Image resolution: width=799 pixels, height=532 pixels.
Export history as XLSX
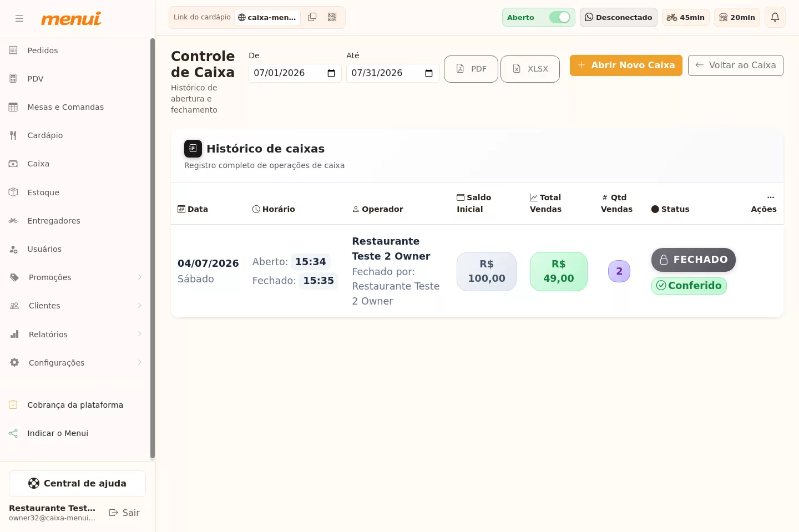530,69
